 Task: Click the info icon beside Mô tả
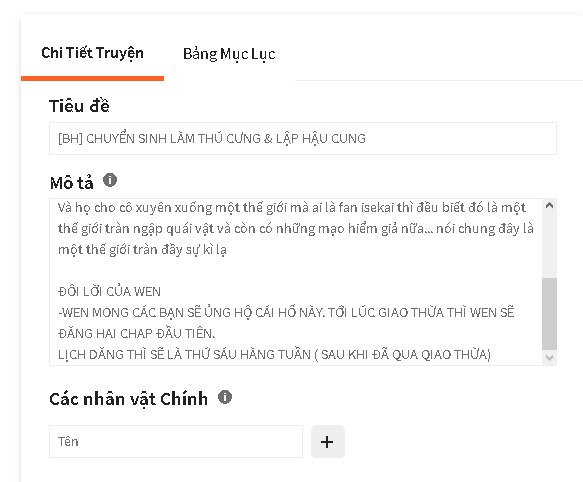point(110,180)
